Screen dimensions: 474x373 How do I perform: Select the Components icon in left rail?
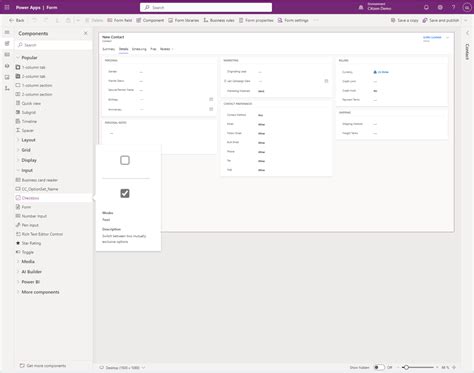(x=7, y=43)
